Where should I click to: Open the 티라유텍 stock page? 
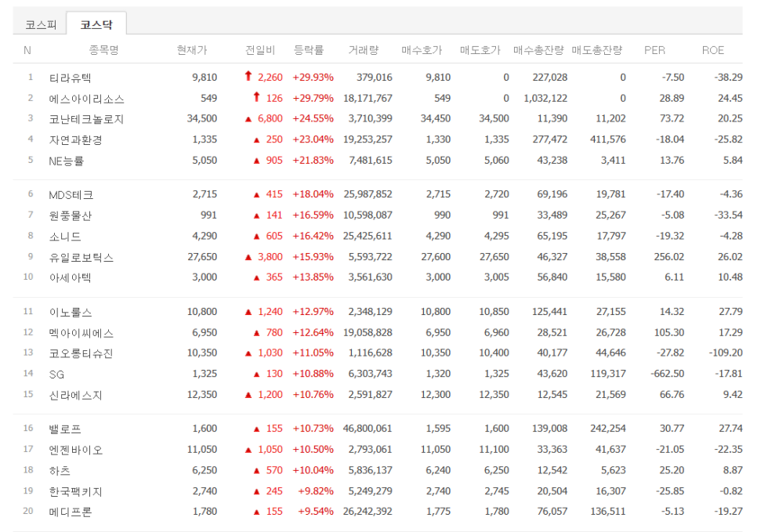[70, 78]
